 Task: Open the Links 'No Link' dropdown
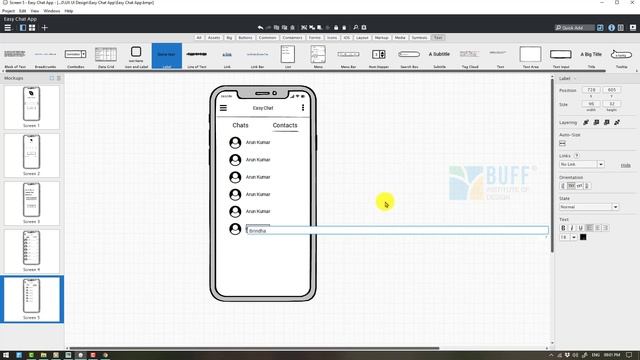click(x=582, y=164)
